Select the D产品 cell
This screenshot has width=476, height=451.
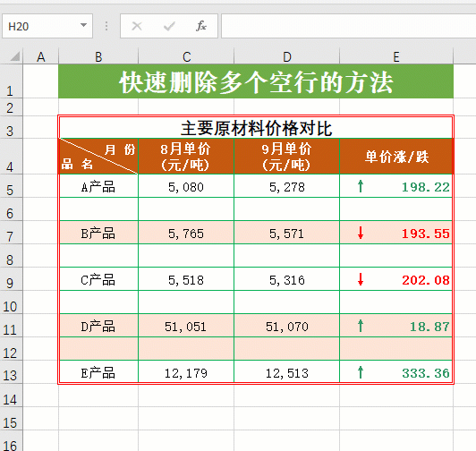(98, 326)
